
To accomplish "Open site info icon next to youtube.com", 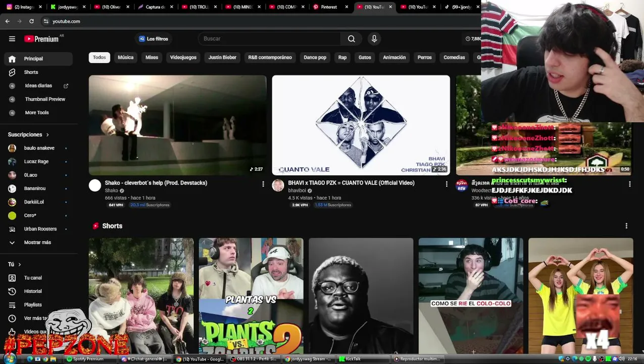I will [46, 21].
